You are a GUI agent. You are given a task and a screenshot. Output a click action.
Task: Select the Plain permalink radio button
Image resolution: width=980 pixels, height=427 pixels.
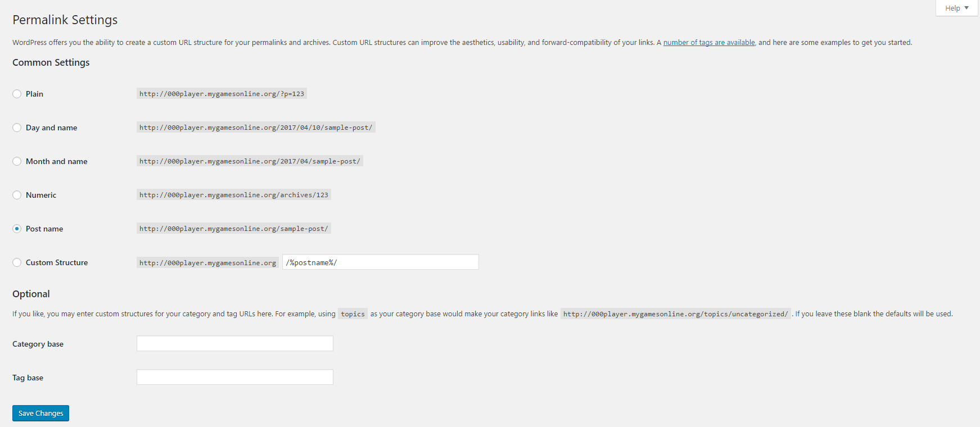tap(17, 94)
